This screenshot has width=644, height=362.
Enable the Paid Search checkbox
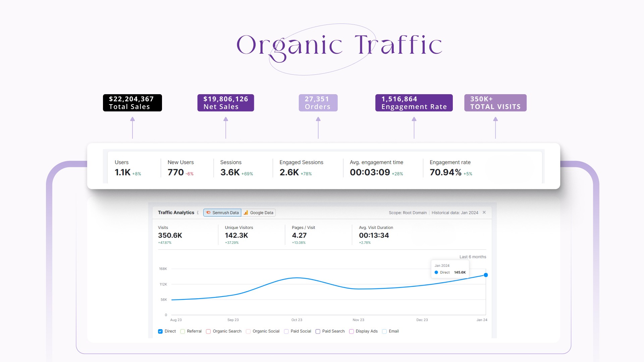coord(318,331)
